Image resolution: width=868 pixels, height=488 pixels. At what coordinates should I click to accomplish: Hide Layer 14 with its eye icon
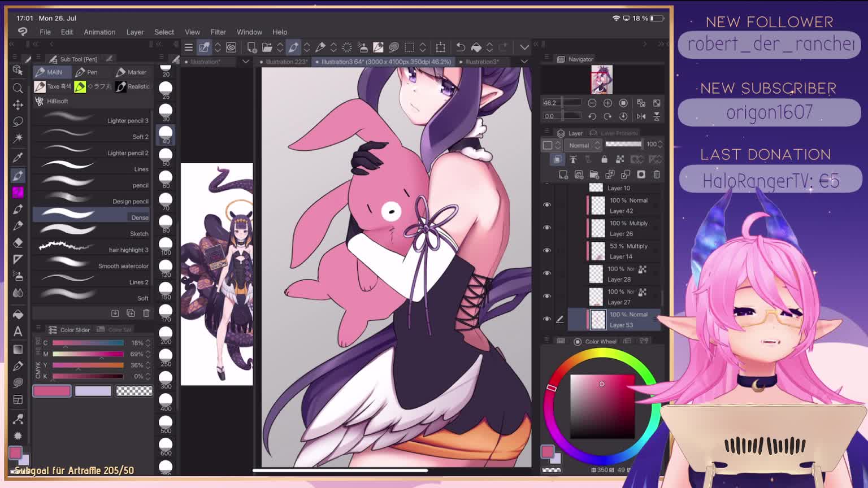[546, 250]
